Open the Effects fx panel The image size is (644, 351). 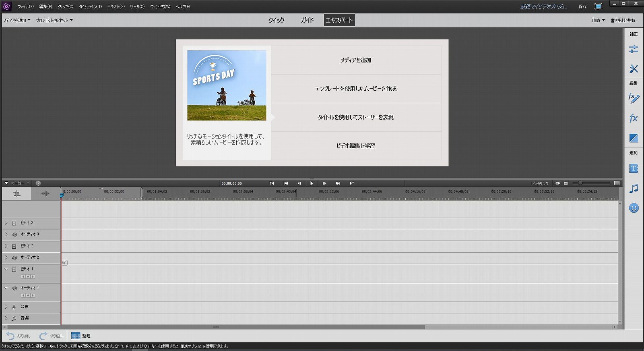(x=634, y=118)
